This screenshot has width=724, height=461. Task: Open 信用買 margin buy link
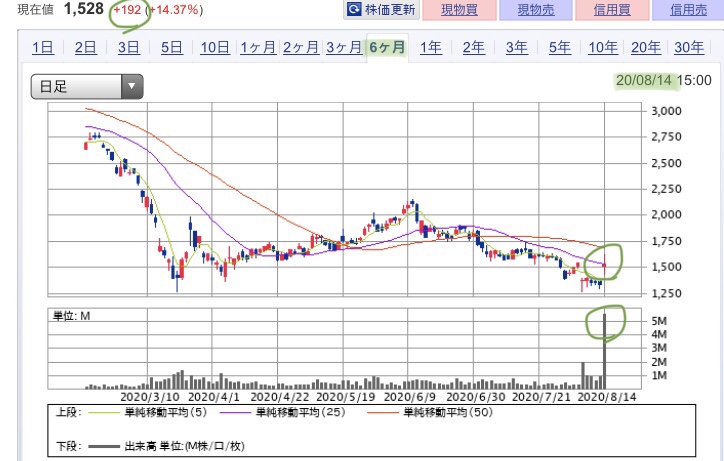coord(612,9)
